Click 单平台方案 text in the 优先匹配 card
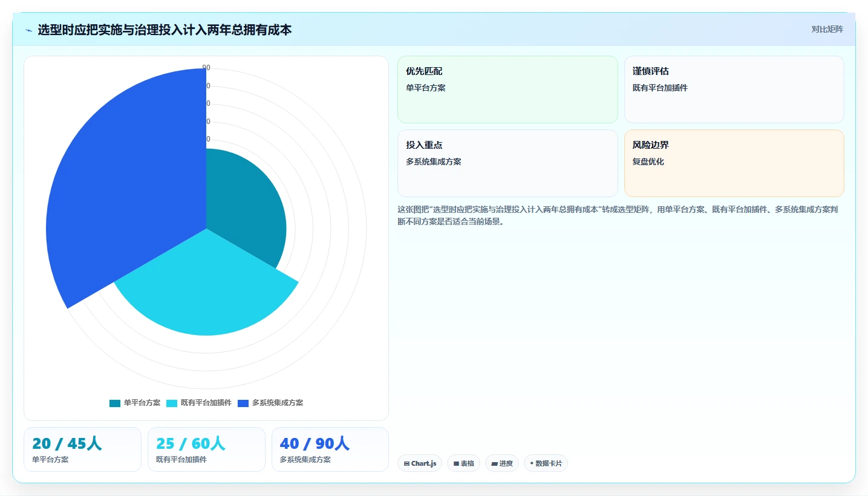Viewport: 868px width, 496px height. [x=425, y=88]
